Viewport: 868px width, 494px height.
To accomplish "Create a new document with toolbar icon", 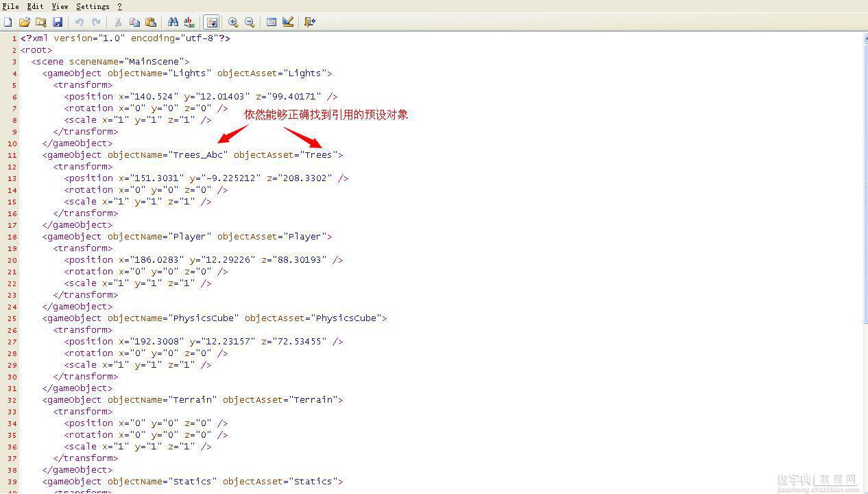I will coord(8,22).
